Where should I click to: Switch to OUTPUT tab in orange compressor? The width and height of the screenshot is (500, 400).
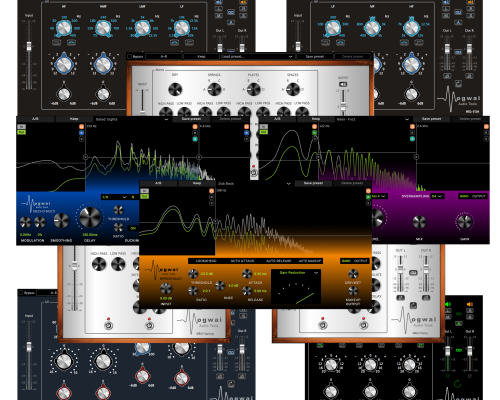click(361, 261)
